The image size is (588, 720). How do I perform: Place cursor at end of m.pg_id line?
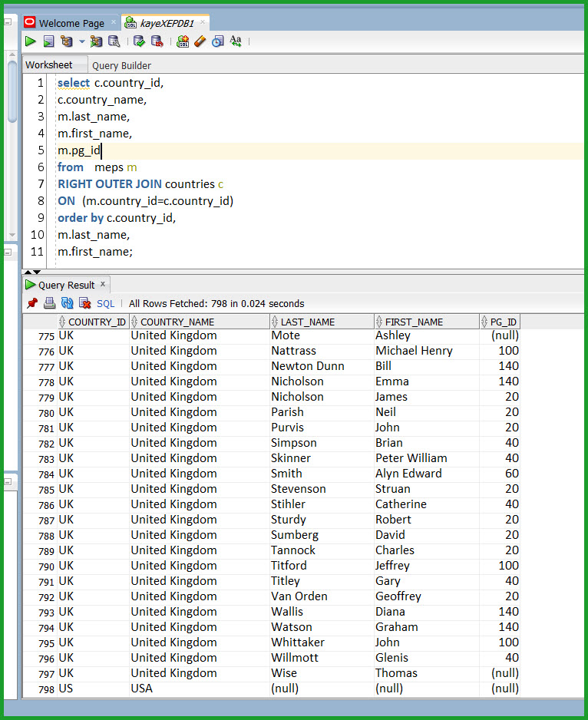tap(101, 150)
